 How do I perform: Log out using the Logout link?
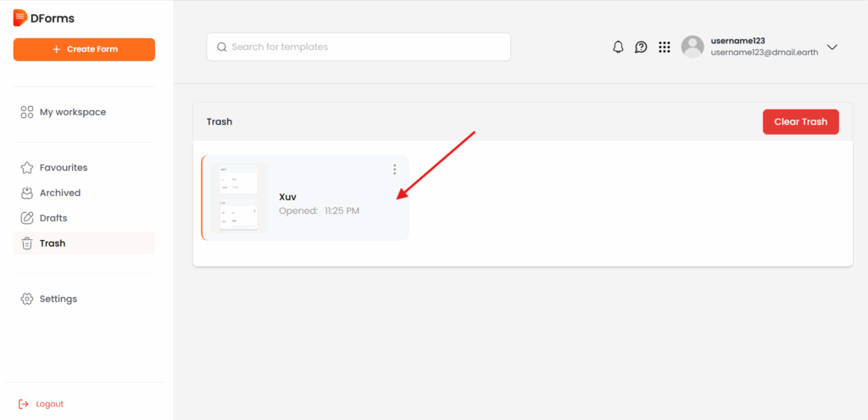tap(49, 404)
